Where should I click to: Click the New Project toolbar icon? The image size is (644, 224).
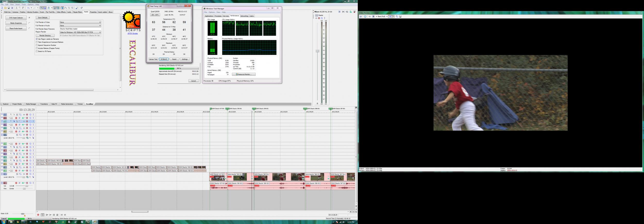2,8
